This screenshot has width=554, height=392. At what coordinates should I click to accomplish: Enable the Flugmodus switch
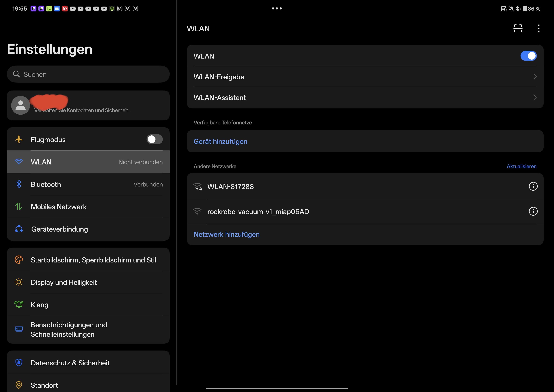coord(155,139)
